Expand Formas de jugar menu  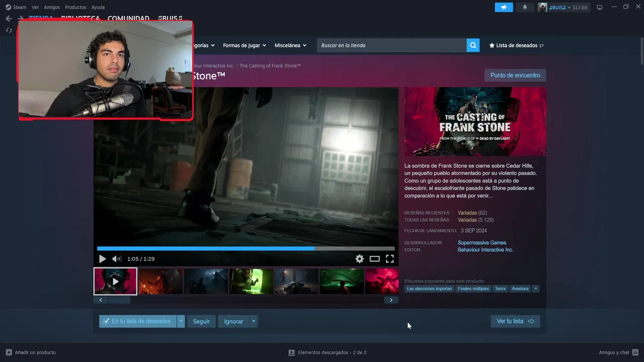245,45
